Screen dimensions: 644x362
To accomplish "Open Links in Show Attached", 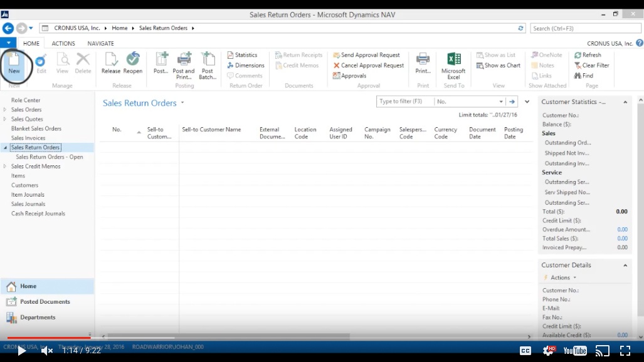I will (x=541, y=76).
